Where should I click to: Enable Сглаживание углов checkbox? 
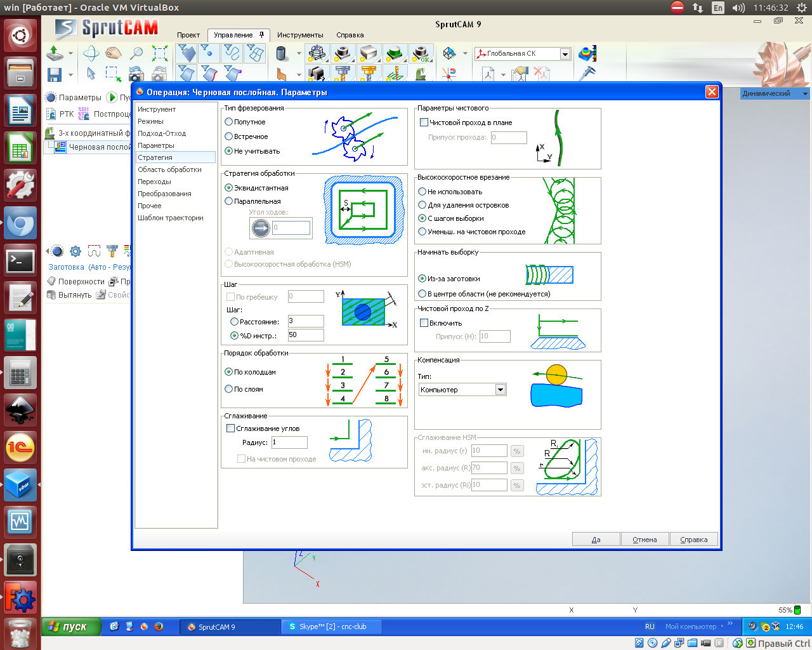(x=231, y=428)
